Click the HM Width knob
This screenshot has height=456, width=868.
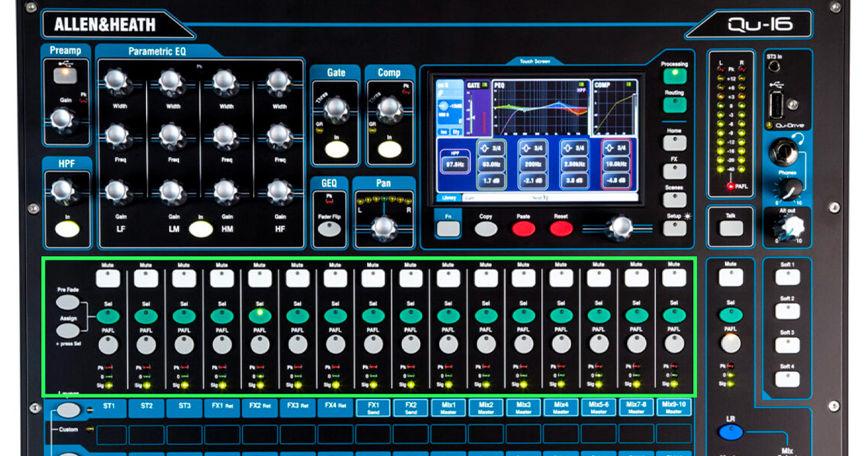click(226, 82)
